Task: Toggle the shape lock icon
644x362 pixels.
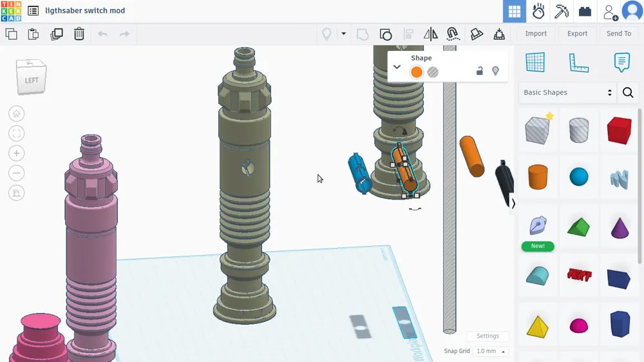Action: (479, 71)
